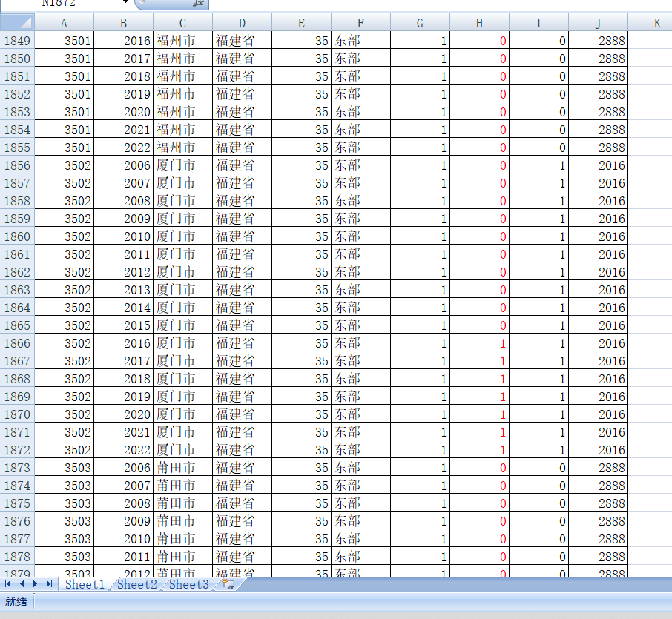Select column B header

coord(123,23)
